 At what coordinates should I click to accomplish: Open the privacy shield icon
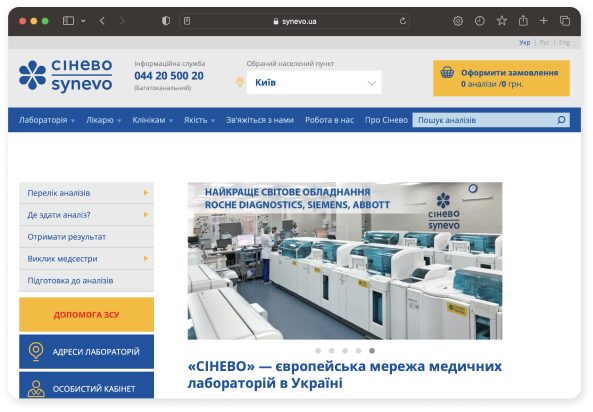[x=166, y=21]
